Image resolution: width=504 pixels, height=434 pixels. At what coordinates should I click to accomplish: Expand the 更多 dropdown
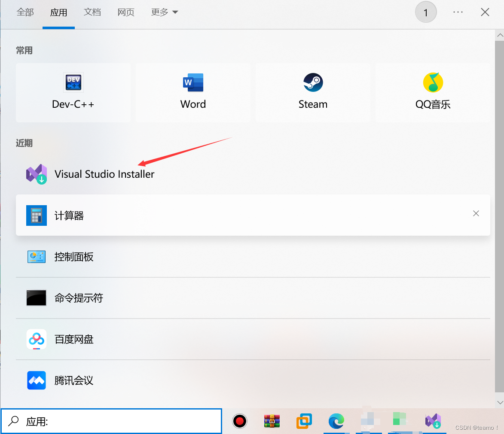(164, 12)
